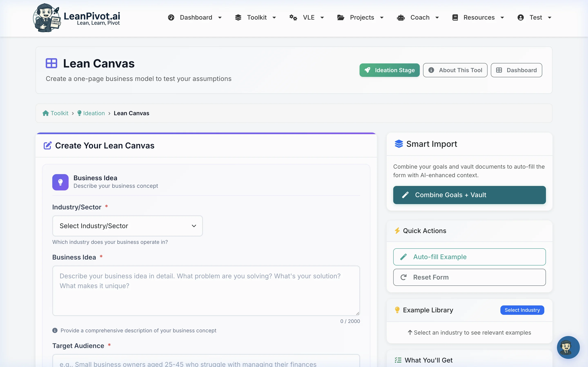Click the Auto-fill Example button
Screen dimensions: 588x367
469,257
